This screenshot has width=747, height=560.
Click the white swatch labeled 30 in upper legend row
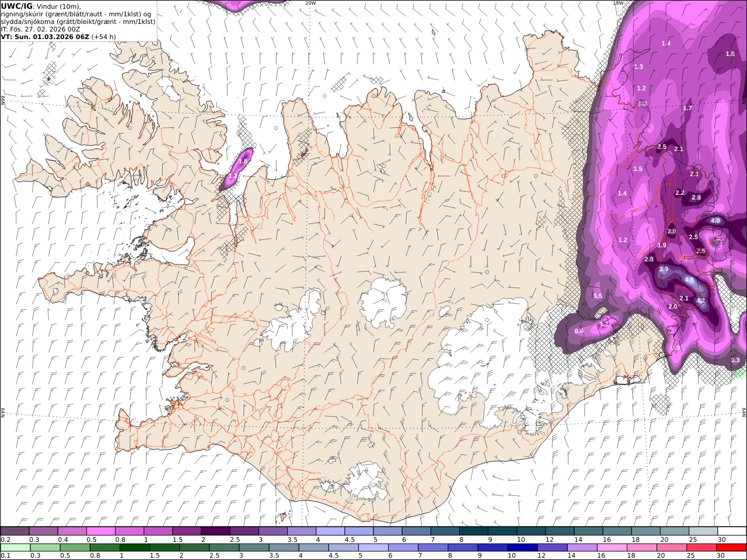click(x=731, y=531)
